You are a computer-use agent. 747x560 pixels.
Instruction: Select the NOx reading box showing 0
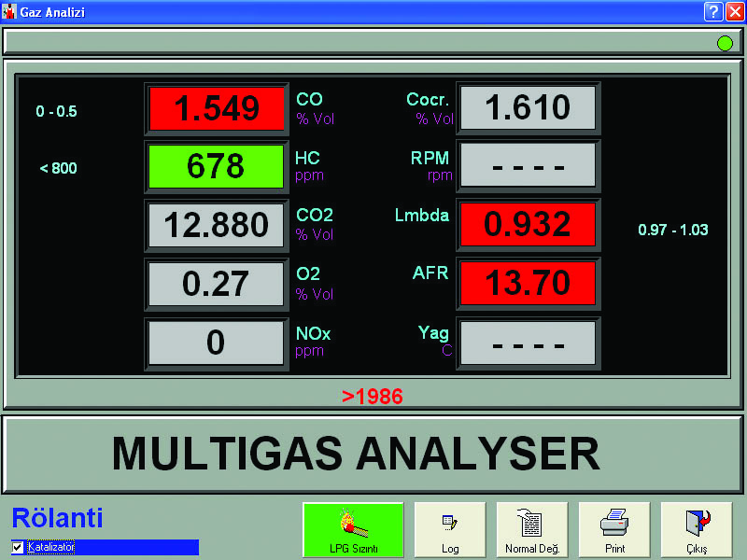(x=217, y=343)
